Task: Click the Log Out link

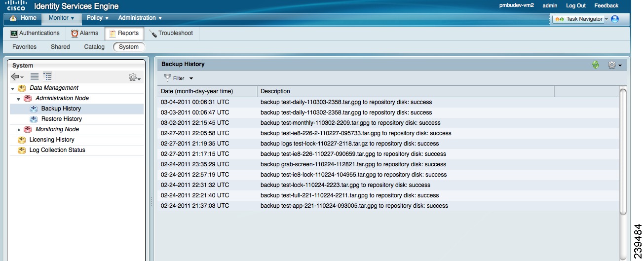Action: point(575,6)
